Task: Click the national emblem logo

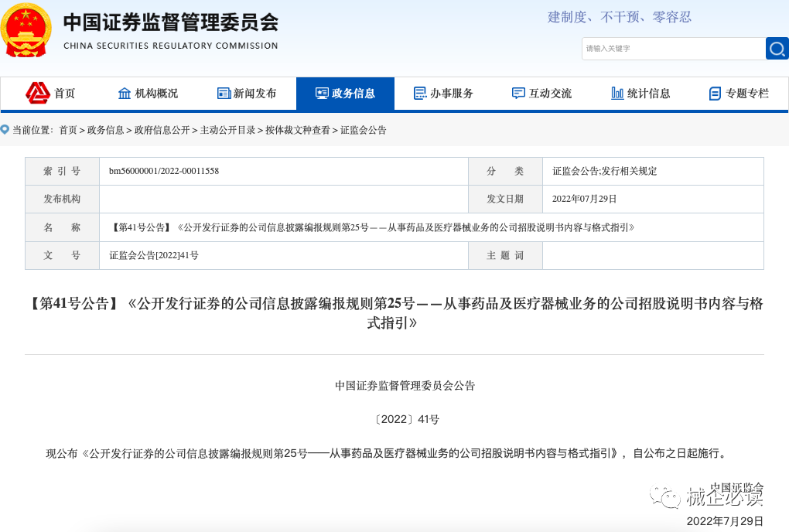Action: (x=26, y=31)
